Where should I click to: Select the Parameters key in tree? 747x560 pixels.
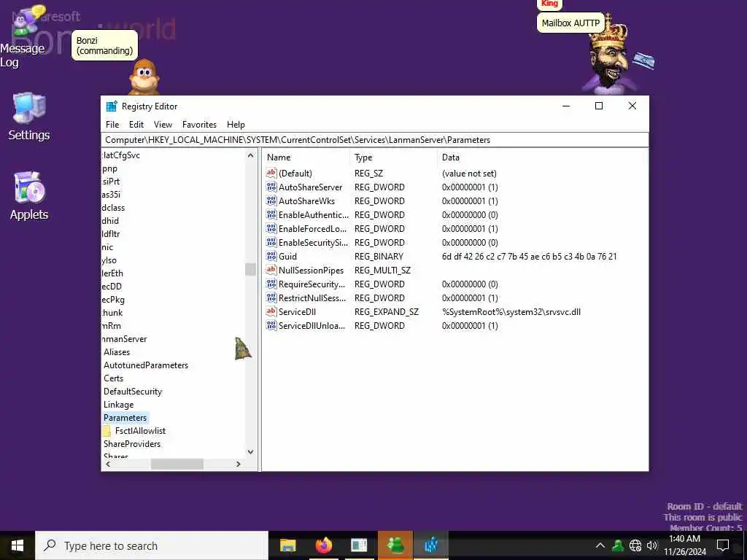click(x=125, y=418)
